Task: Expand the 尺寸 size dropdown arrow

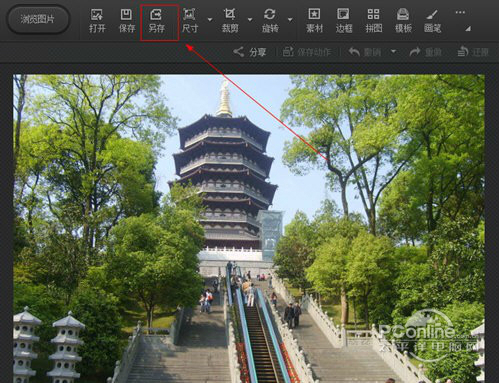Action: pyautogui.click(x=210, y=20)
